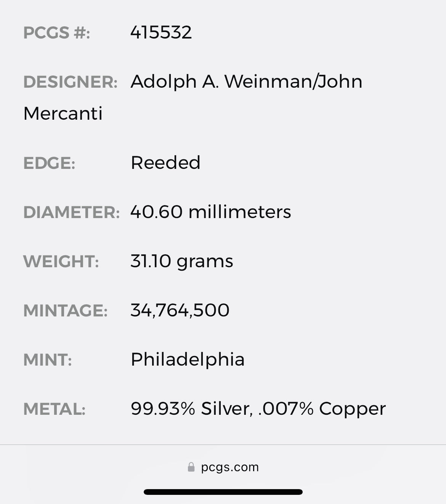The image size is (446, 504).
Task: Click the 'PCGS #:' label
Action: point(56,33)
